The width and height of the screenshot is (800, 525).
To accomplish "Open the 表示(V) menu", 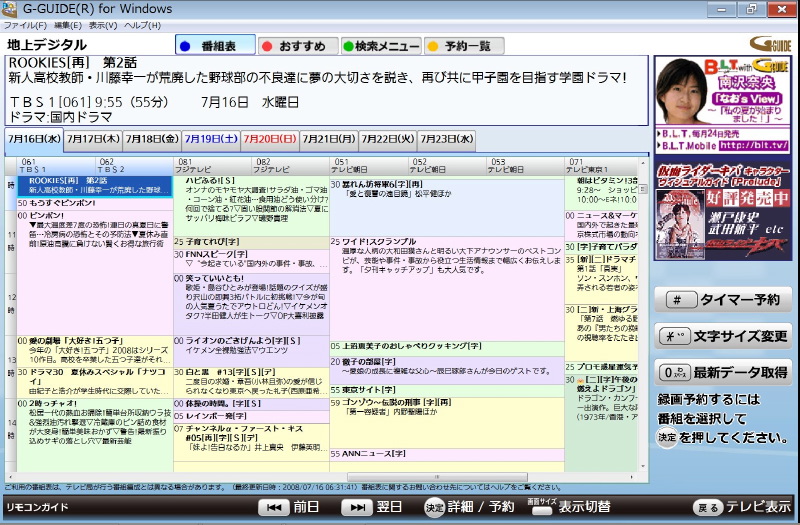I will coord(102,25).
